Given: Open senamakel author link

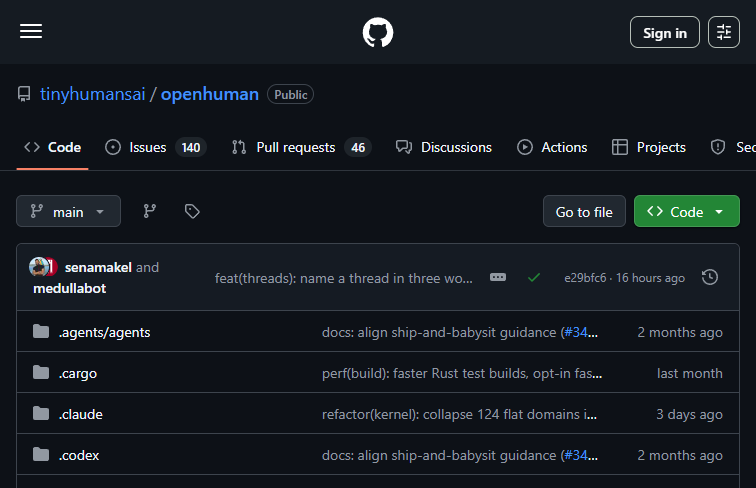Looking at the screenshot, I should click(98, 267).
